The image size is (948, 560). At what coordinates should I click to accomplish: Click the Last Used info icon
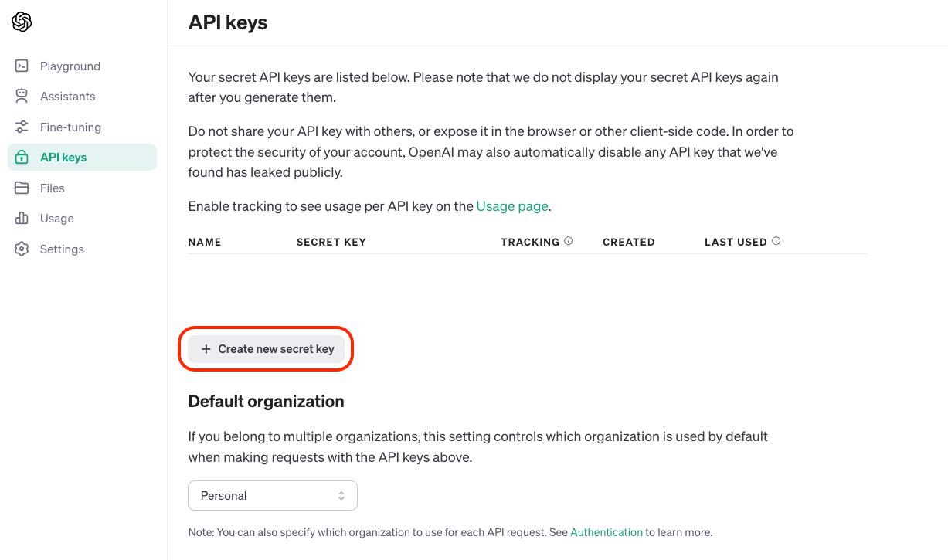point(775,240)
